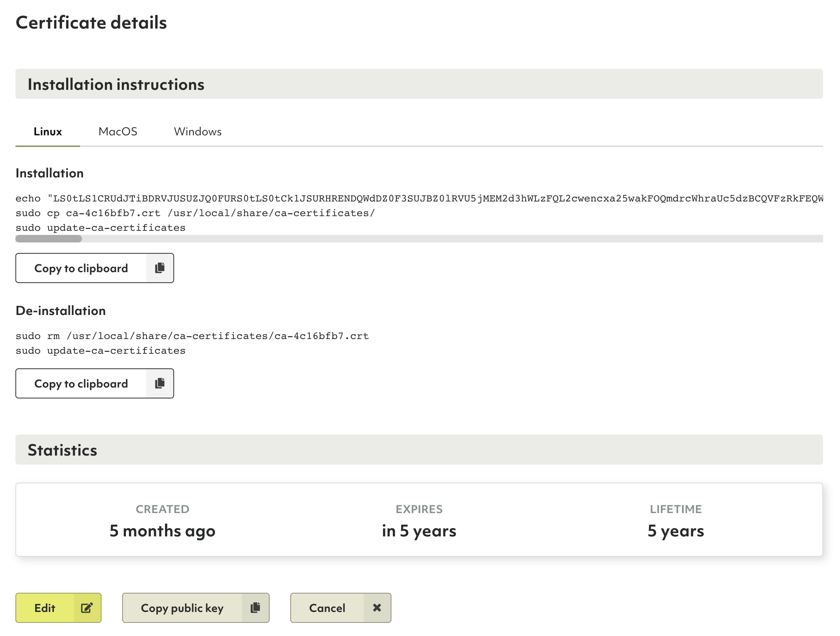Image resolution: width=840 pixels, height=636 pixels.
Task: Copy Installation commands to clipboard
Action: click(94, 268)
